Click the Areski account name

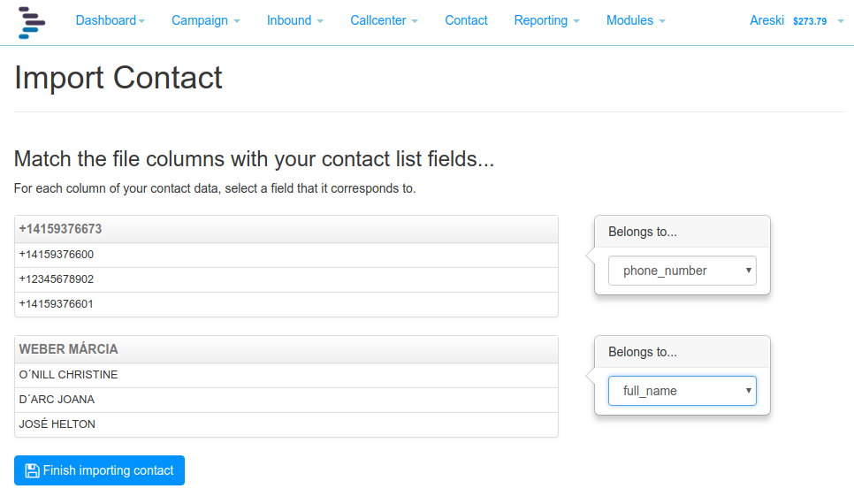click(766, 20)
